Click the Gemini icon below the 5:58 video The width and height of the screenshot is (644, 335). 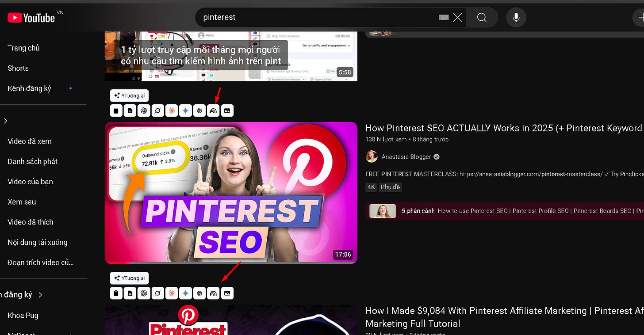pyautogui.click(x=185, y=111)
